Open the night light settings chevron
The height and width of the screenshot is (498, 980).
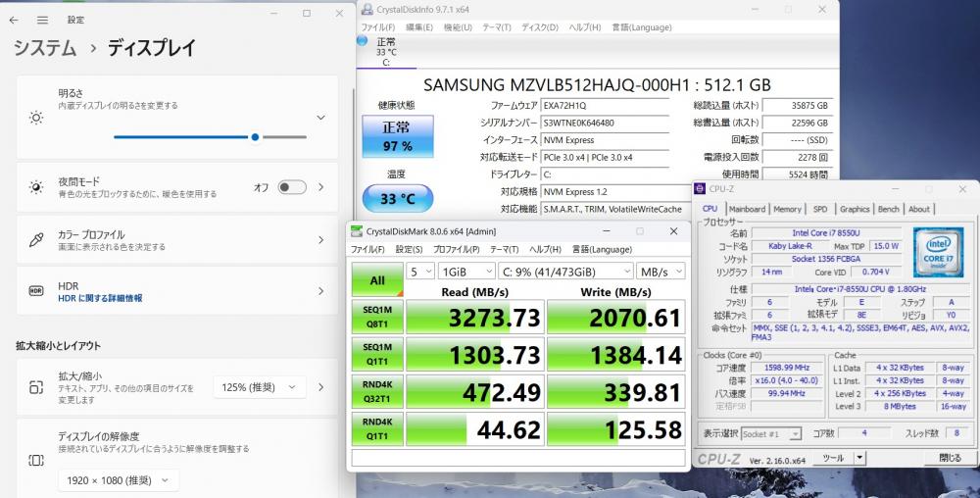tap(321, 187)
